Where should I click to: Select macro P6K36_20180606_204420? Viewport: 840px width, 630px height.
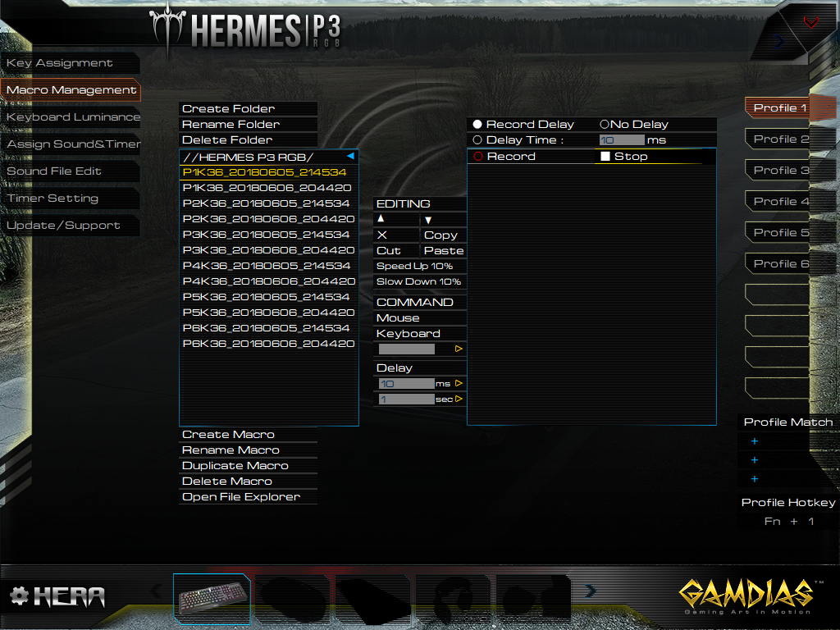pyautogui.click(x=268, y=344)
